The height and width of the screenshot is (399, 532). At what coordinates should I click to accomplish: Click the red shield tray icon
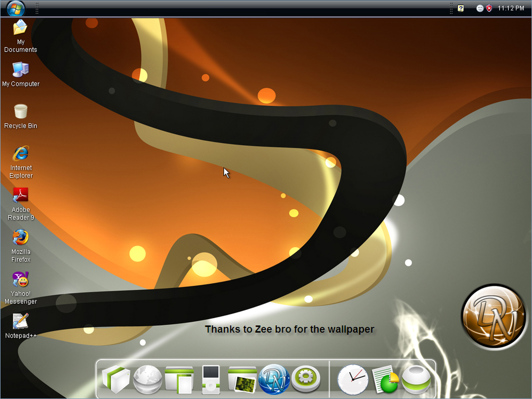pos(489,8)
